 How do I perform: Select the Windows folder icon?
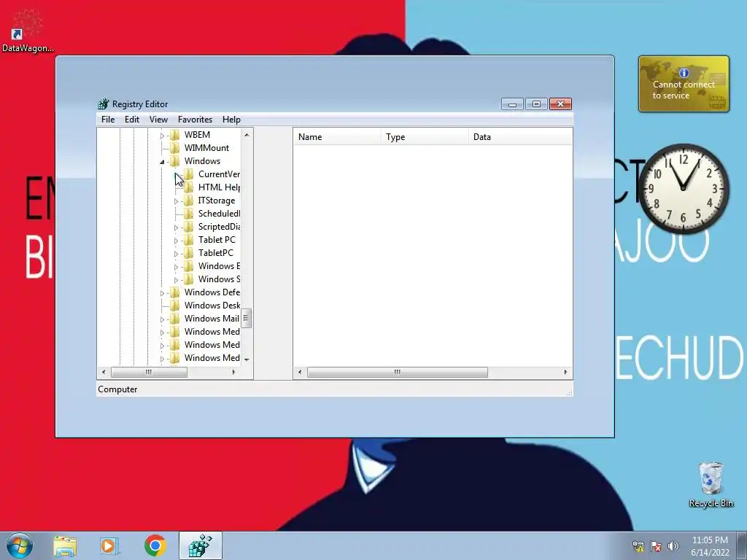pos(175,161)
